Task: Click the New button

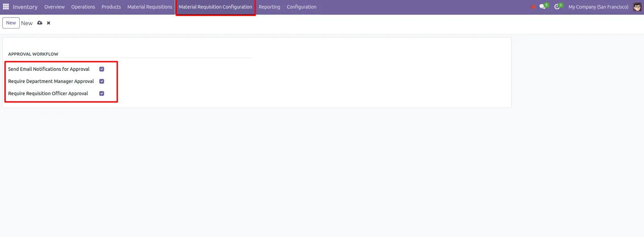Action: pos(11,23)
